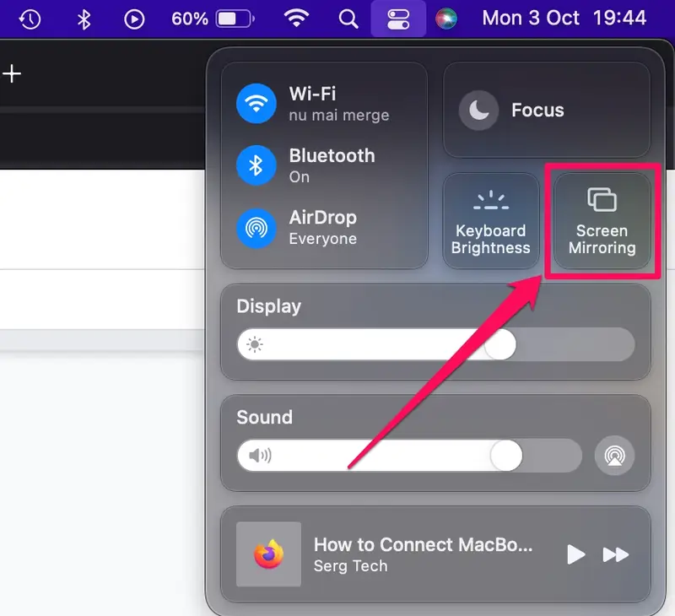The width and height of the screenshot is (675, 616).
Task: Click the new tab plus button
Action: (12, 74)
